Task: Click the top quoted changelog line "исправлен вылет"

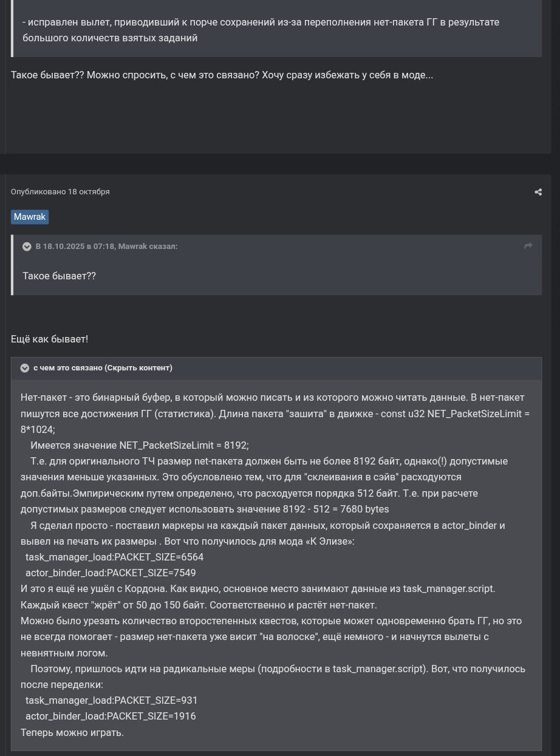Action: (x=261, y=22)
